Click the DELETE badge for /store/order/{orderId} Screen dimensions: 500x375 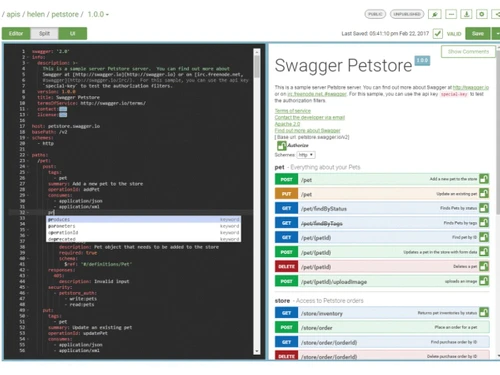pos(286,356)
